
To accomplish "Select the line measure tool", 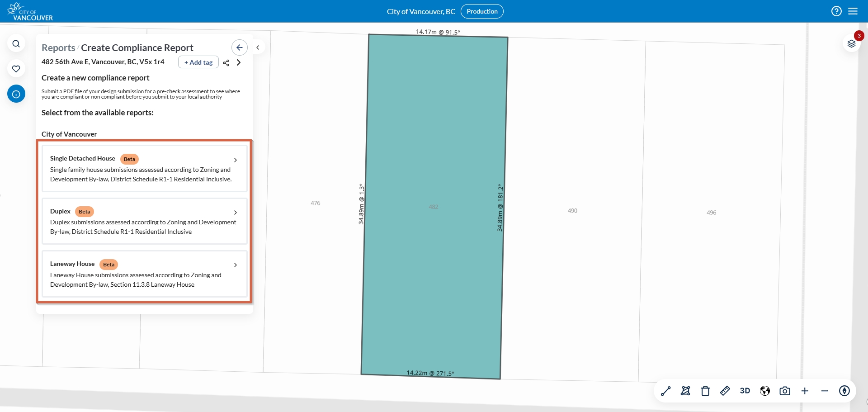I will pos(665,391).
